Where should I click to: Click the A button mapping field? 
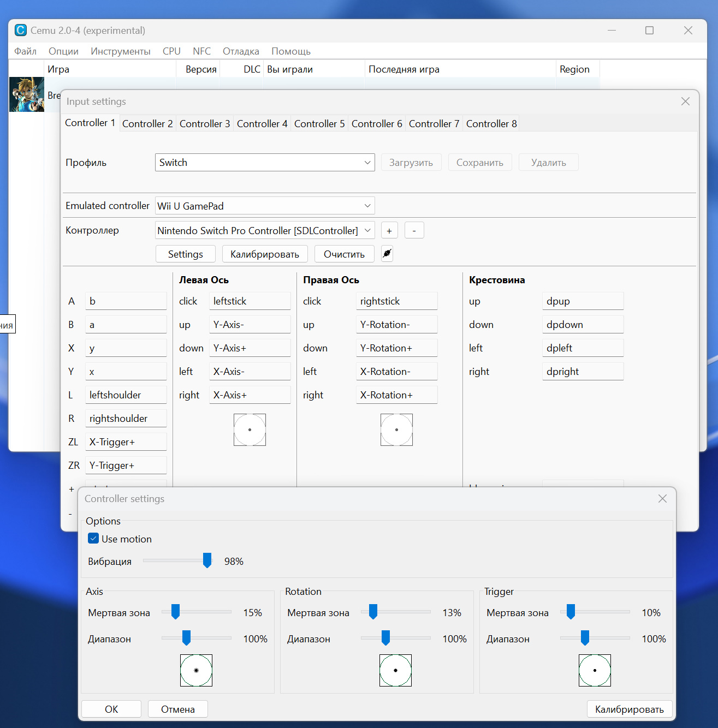(x=126, y=301)
